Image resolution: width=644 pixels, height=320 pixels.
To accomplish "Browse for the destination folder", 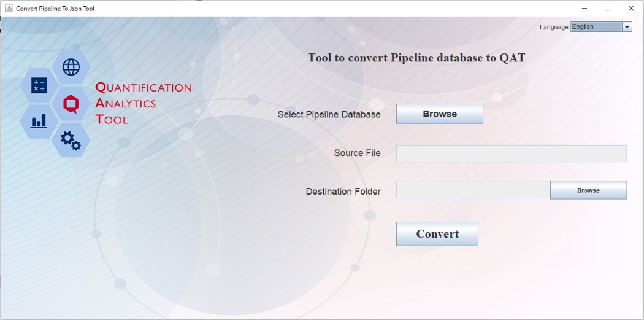I will (588, 190).
